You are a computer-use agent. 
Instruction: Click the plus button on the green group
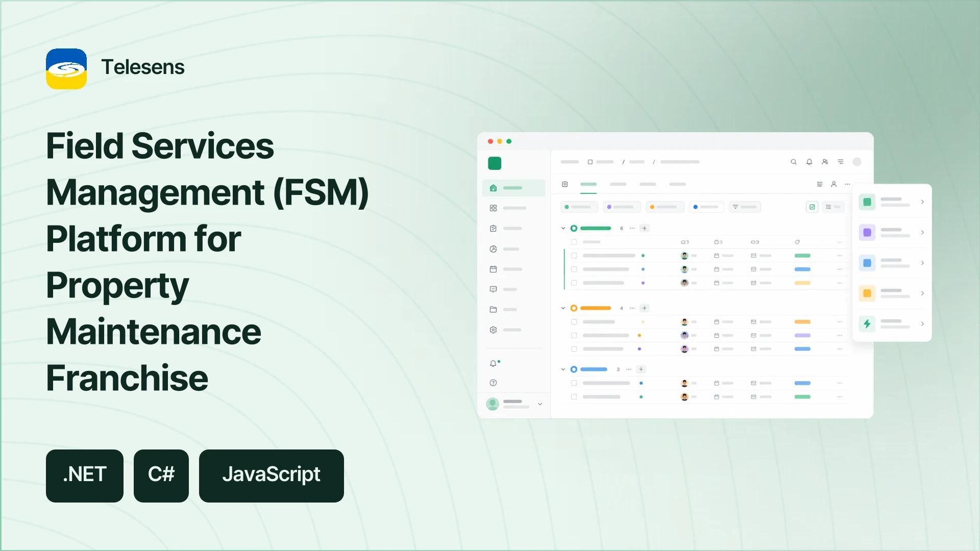[645, 228]
